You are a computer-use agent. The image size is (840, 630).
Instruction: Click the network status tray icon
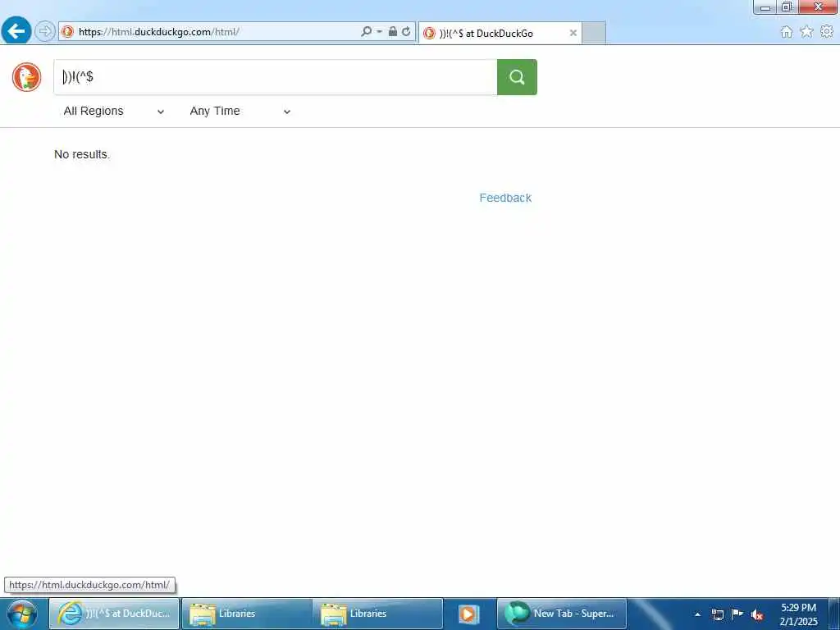(x=718, y=614)
